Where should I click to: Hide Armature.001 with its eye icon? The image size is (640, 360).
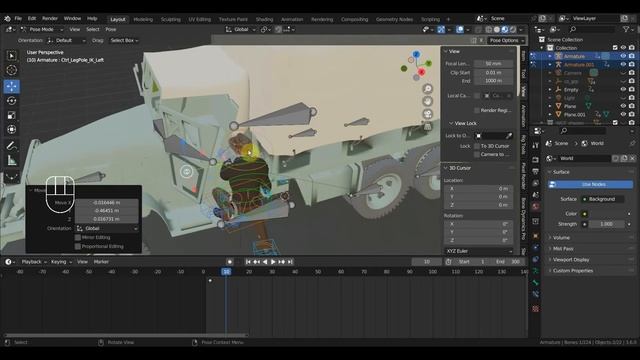coord(623,64)
